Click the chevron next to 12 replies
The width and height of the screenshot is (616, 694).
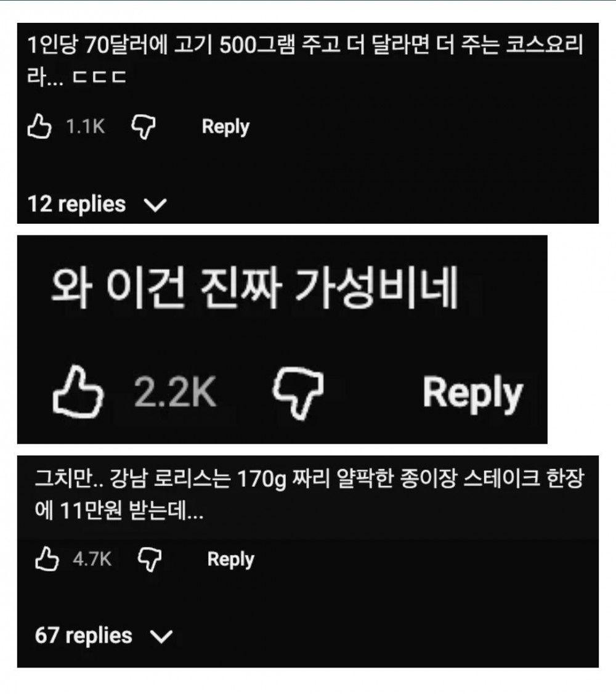(155, 205)
